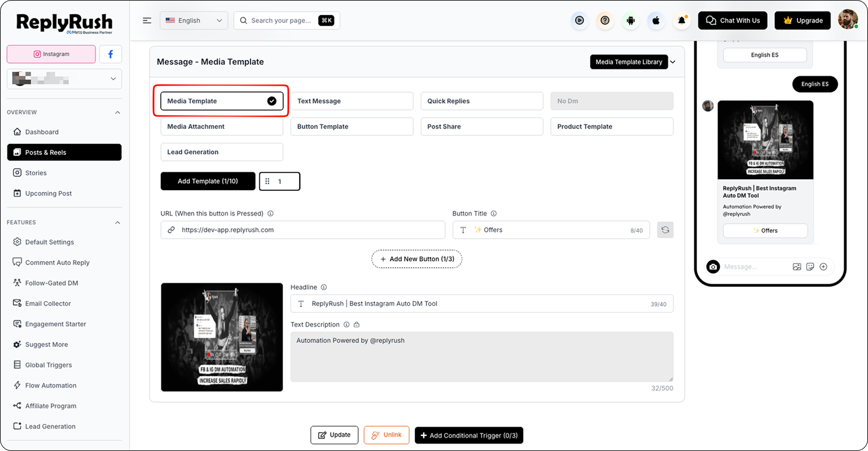Open the account selector dropdown in sidebar
Screen dimensions: 868x451
(64, 79)
